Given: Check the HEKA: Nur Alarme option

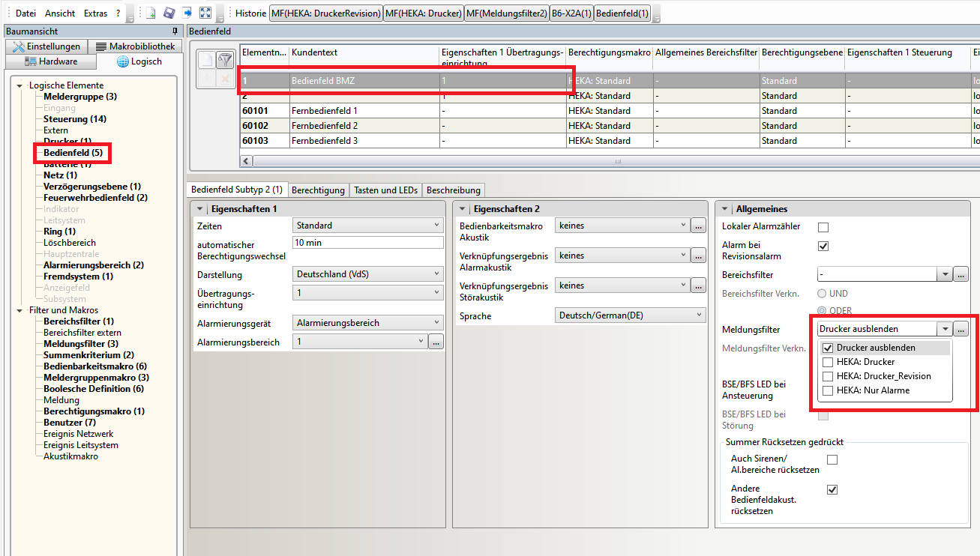Looking at the screenshot, I should click(x=829, y=390).
